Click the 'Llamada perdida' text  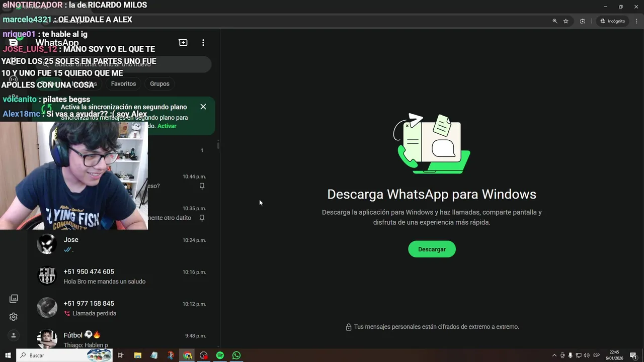[94, 313]
